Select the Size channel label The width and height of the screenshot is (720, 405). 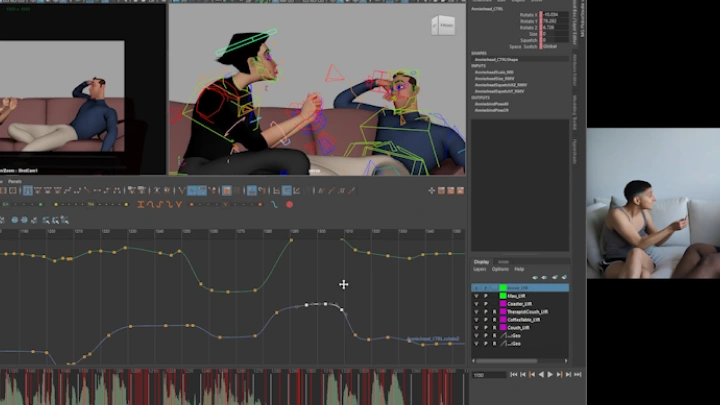(x=533, y=34)
